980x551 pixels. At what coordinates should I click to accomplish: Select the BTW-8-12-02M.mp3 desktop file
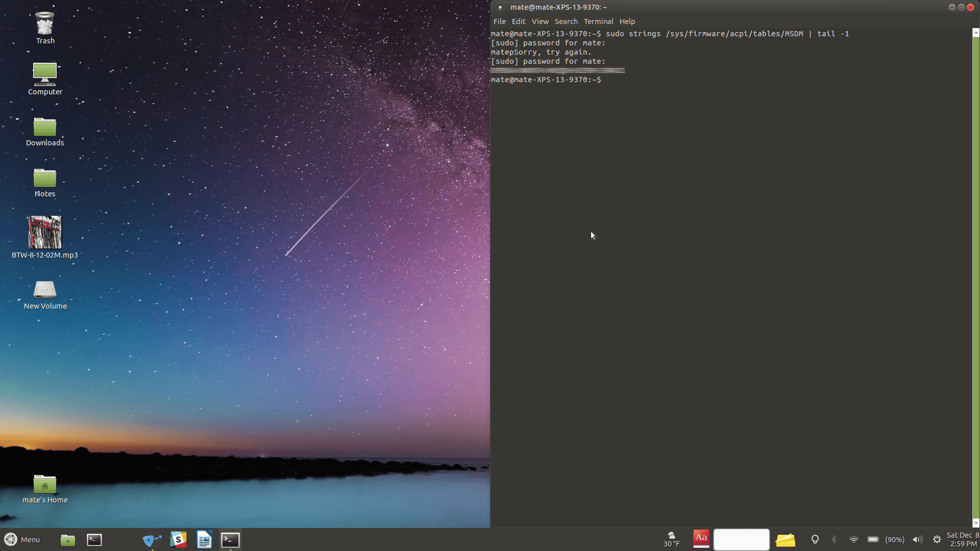pos(45,233)
